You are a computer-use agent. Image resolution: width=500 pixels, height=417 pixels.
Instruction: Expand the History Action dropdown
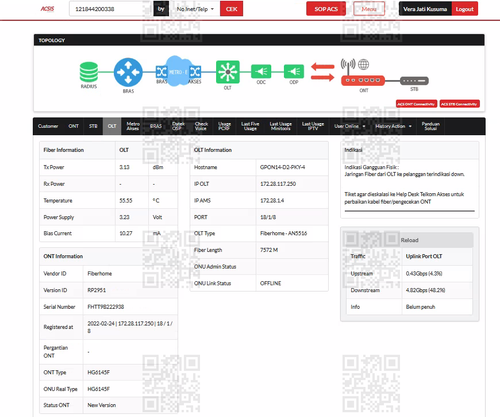click(x=393, y=126)
